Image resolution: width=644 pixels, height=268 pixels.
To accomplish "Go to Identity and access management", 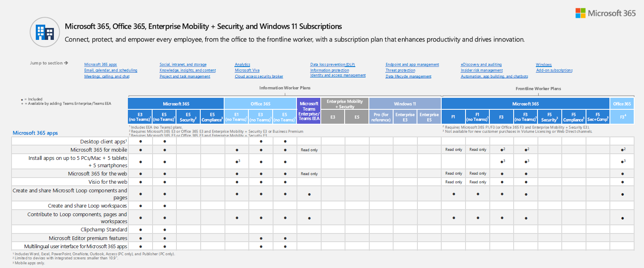I will click(x=338, y=75).
